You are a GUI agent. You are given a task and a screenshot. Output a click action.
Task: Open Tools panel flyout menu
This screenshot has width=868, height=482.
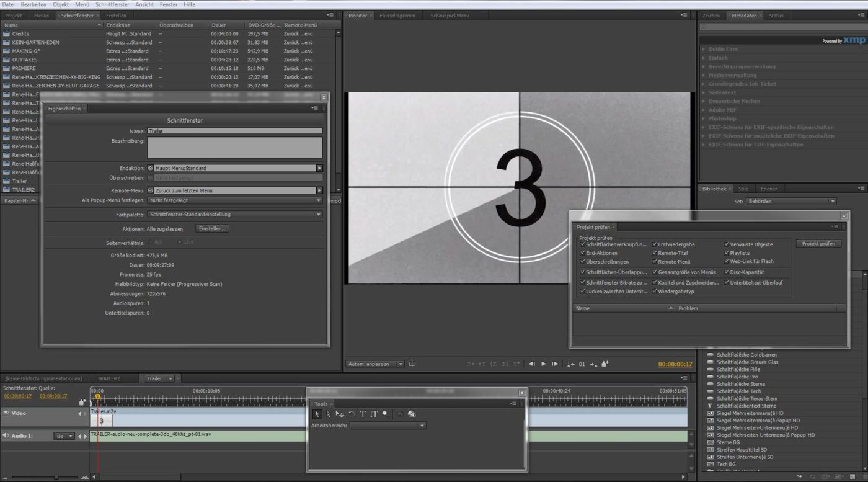tap(513, 403)
